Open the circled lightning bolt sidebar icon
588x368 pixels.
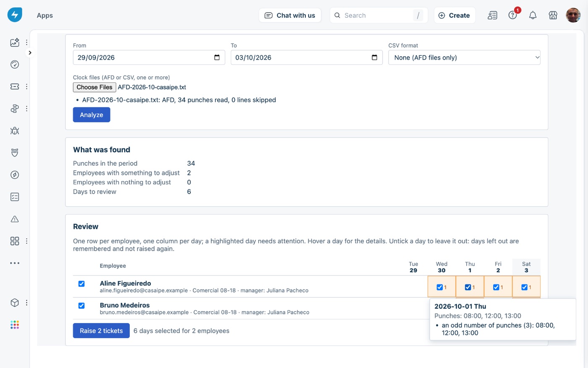coord(15,175)
